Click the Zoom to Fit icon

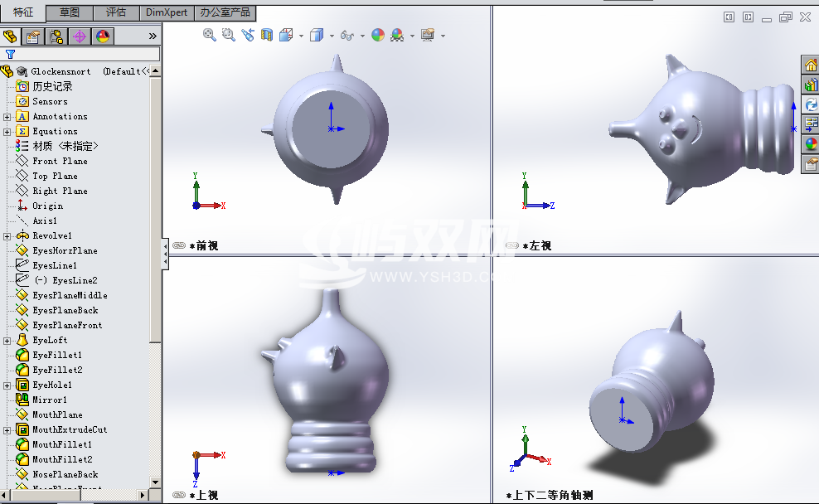[x=210, y=35]
